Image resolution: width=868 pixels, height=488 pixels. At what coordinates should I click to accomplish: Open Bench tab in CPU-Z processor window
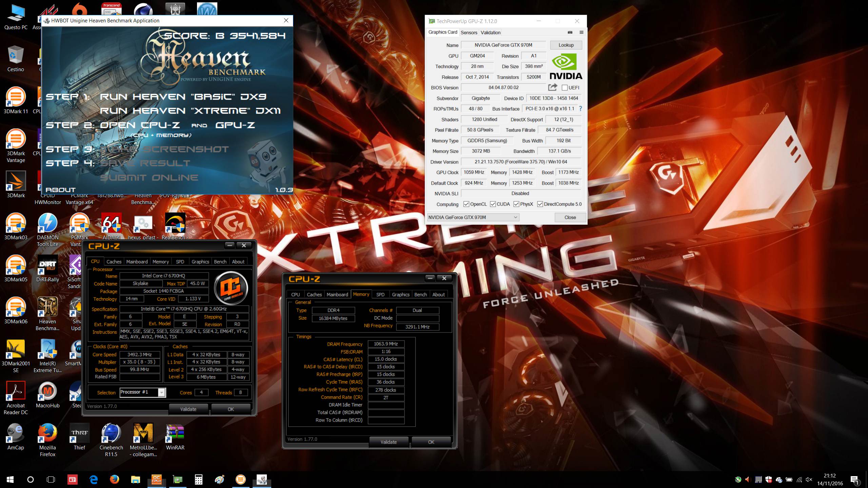220,262
